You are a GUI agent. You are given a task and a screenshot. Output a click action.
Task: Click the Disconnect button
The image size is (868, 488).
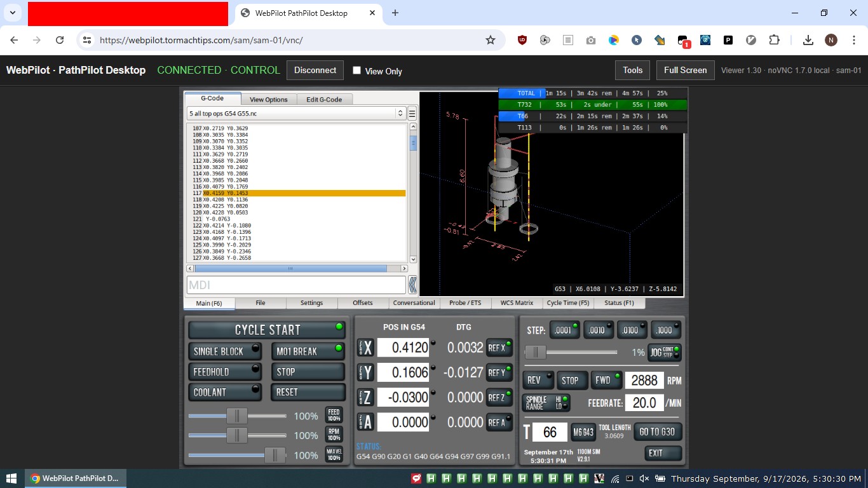(315, 71)
